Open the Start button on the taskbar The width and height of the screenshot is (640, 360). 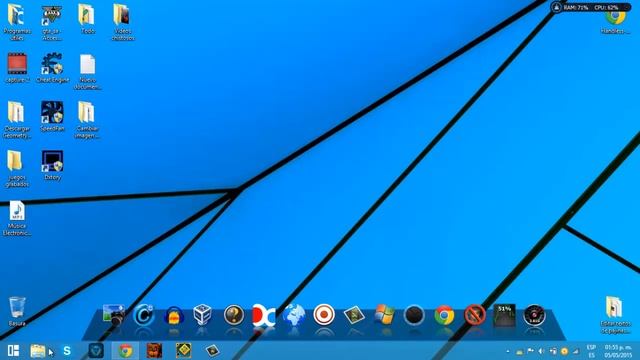(13, 351)
